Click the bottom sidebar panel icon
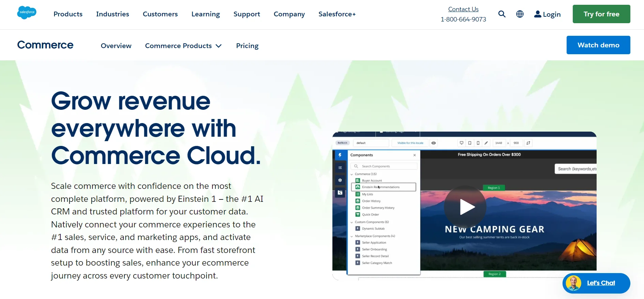 click(x=340, y=193)
